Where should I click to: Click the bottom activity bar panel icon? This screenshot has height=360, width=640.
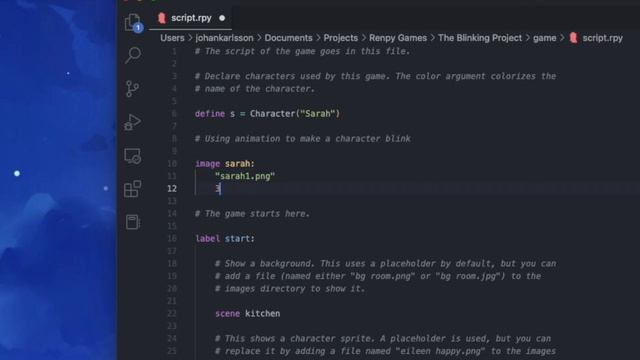133,222
